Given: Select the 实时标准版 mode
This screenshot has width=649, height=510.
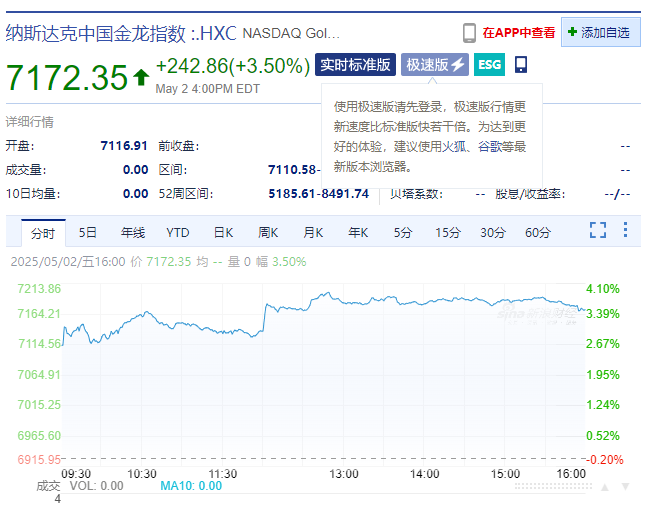Looking at the screenshot, I should coord(356,65).
